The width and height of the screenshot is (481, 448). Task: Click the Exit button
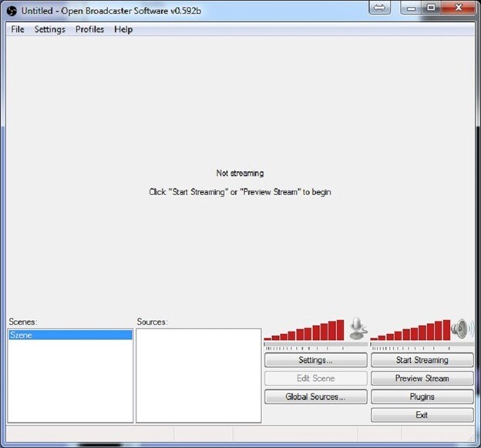(x=422, y=415)
